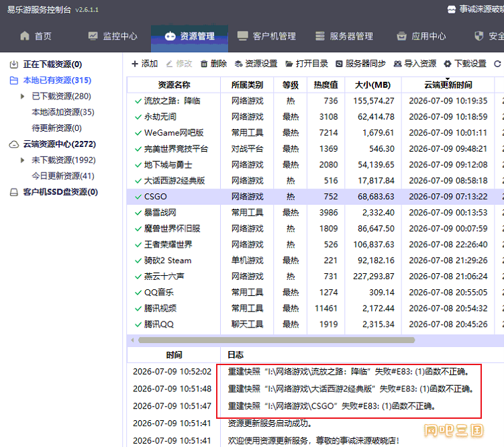This screenshot has width=504, height=447.
Task: Sort by 云端更新时间 column header
Action: point(448,85)
